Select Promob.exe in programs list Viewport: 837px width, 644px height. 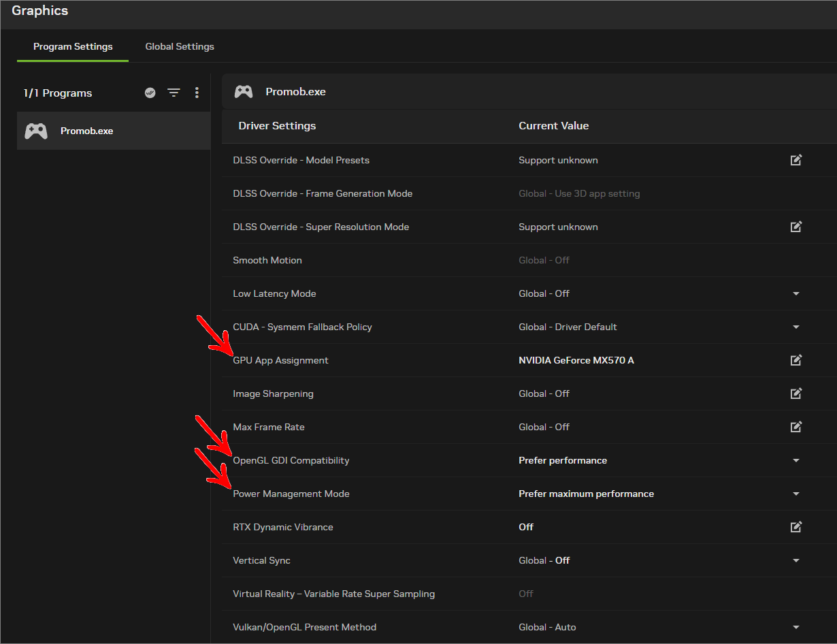[x=114, y=131]
